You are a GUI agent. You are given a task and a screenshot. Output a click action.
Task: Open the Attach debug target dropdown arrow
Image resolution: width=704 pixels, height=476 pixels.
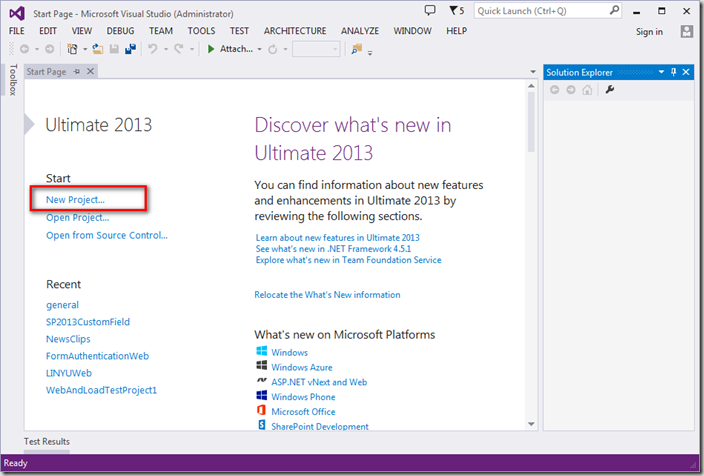pyautogui.click(x=260, y=49)
